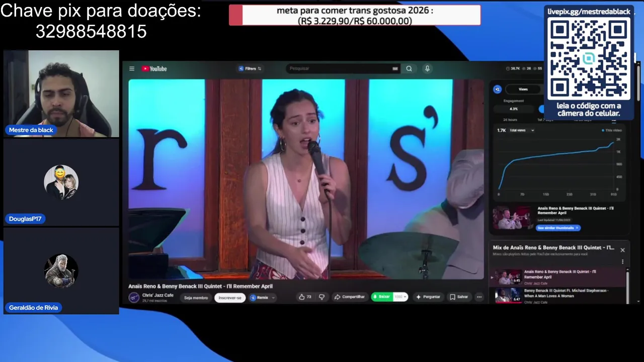Click See similar thumbnails button
This screenshot has width=644, height=362.
(x=558, y=228)
